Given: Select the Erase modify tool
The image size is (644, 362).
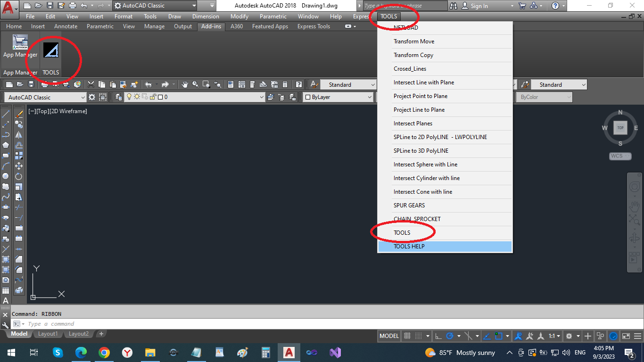Looking at the screenshot, I should [19, 114].
